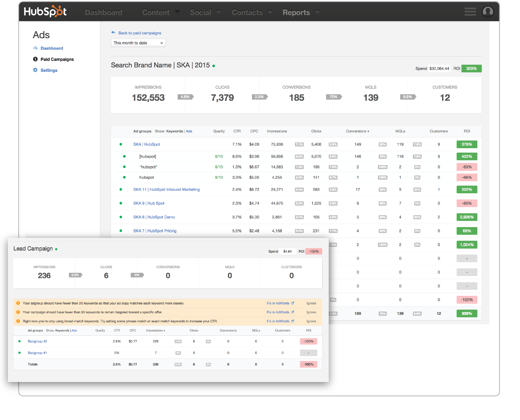
Task: Click the back arrow icon above campaign
Action: pyautogui.click(x=113, y=32)
